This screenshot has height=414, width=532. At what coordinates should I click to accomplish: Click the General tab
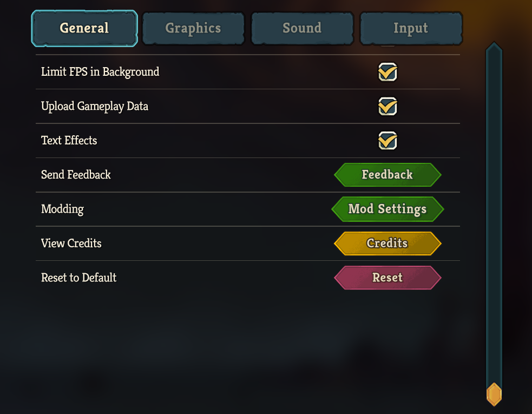coord(84,28)
